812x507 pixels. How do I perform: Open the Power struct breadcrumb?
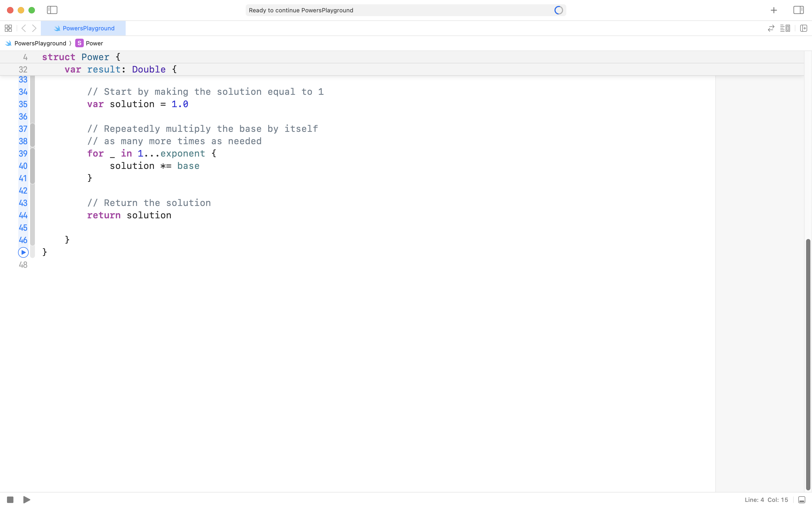[x=94, y=43]
